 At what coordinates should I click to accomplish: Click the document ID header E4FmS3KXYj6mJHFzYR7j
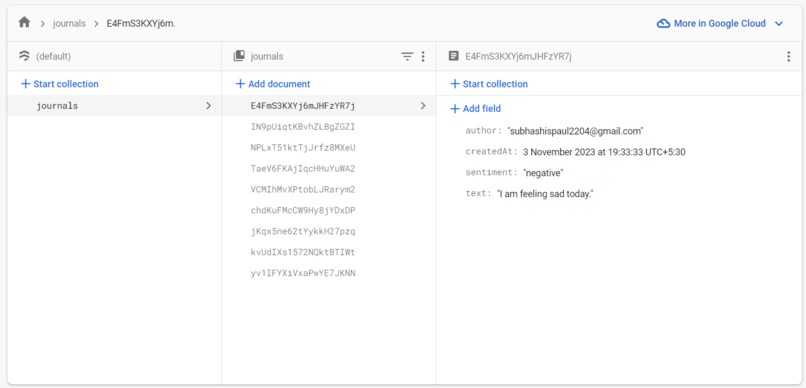518,57
